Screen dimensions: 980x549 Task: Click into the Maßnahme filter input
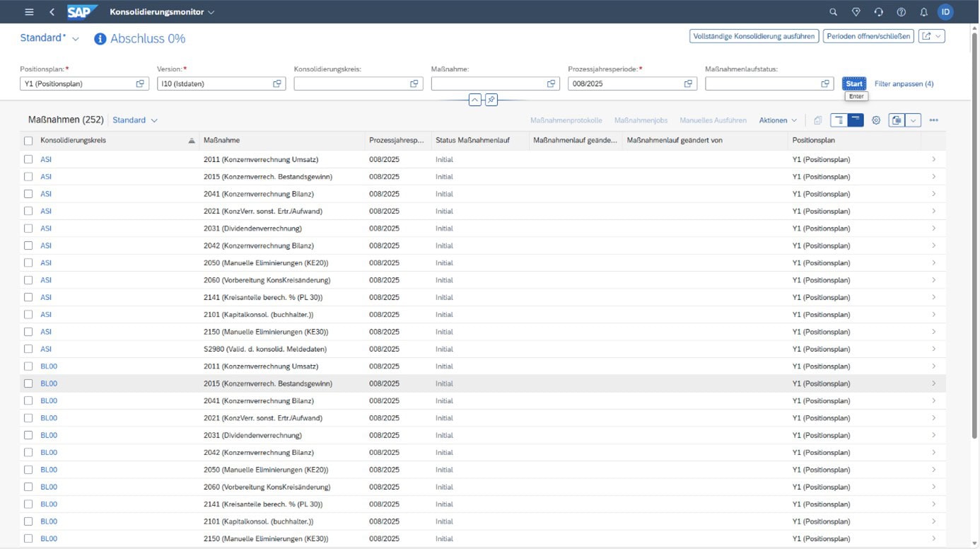pos(488,83)
